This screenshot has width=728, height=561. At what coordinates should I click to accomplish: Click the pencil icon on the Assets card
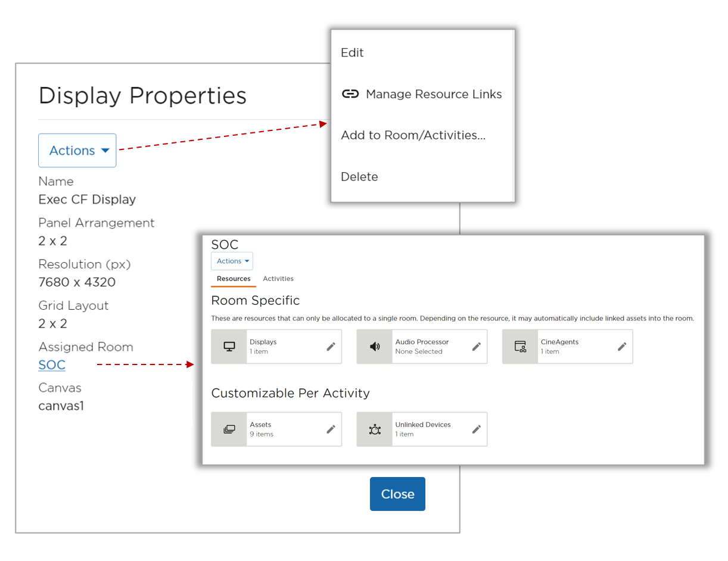pyautogui.click(x=332, y=429)
